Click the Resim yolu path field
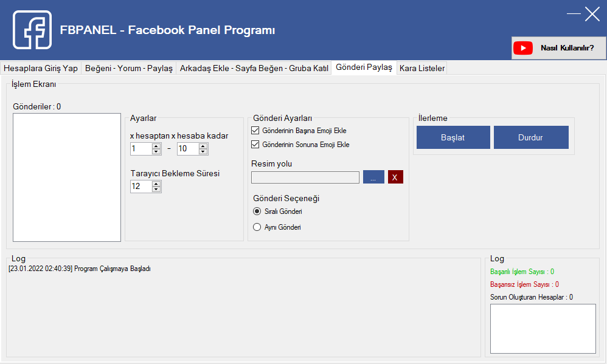The width and height of the screenshot is (607, 364). click(x=305, y=177)
